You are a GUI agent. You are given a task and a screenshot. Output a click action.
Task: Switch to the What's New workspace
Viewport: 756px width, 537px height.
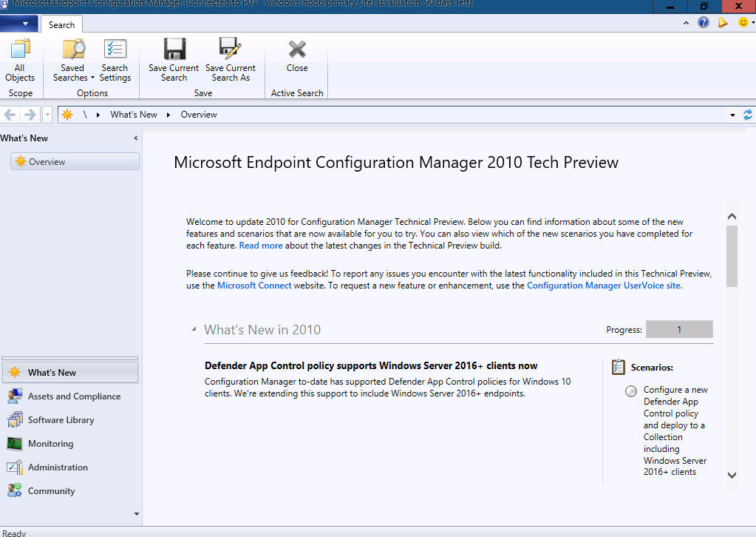pos(70,373)
